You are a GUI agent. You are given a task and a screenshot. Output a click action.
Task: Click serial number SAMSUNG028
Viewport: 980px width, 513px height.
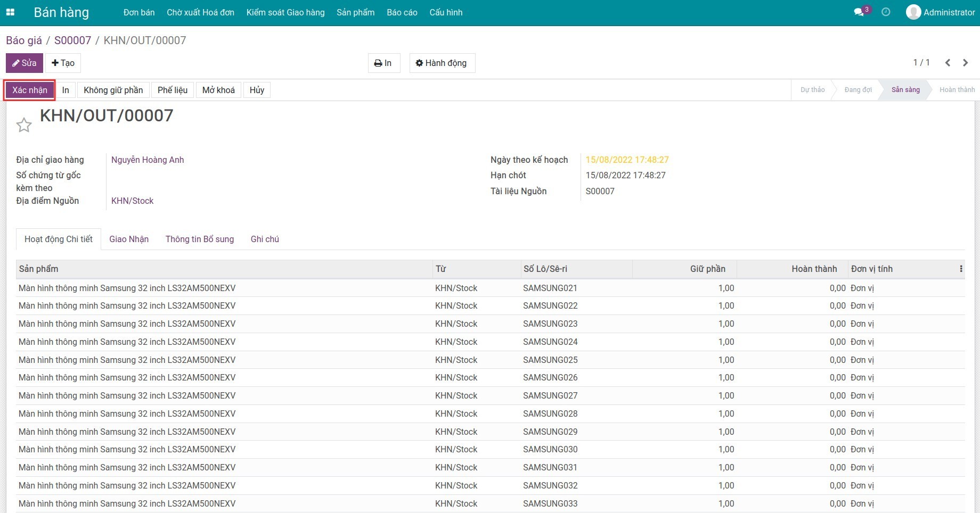point(550,413)
